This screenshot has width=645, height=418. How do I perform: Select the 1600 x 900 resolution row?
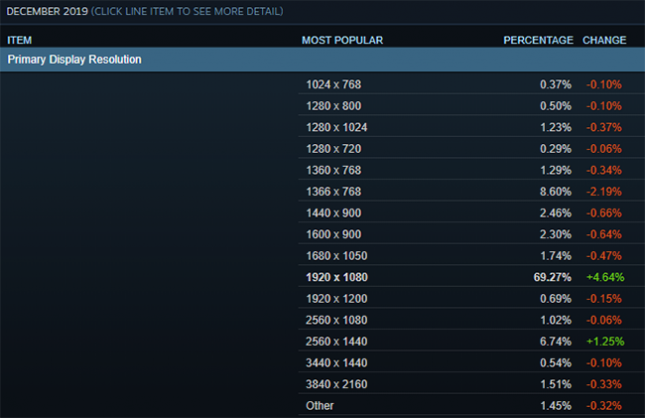471,234
